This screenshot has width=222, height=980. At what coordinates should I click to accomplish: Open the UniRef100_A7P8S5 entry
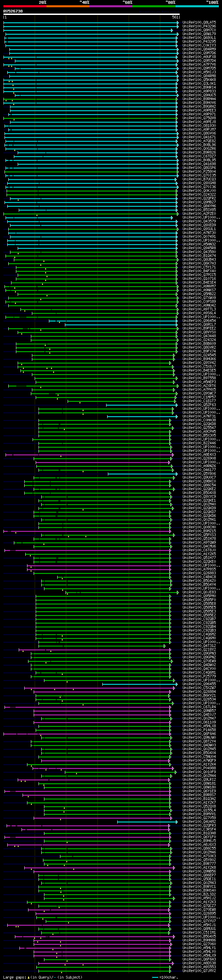pos(199,569)
